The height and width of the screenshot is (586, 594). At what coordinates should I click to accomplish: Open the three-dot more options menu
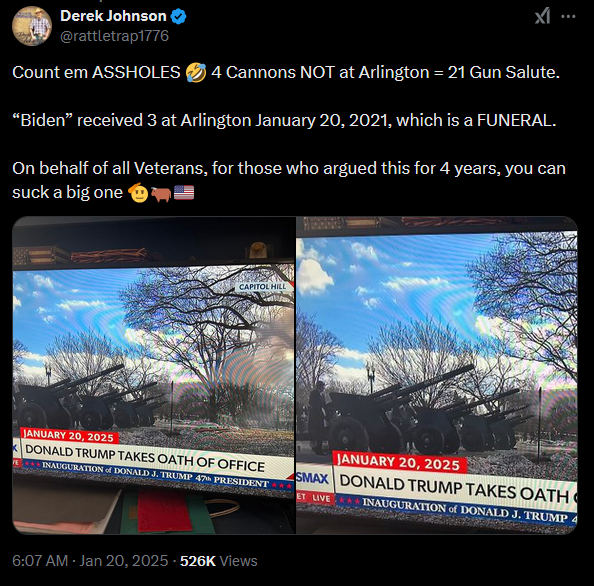pos(568,16)
